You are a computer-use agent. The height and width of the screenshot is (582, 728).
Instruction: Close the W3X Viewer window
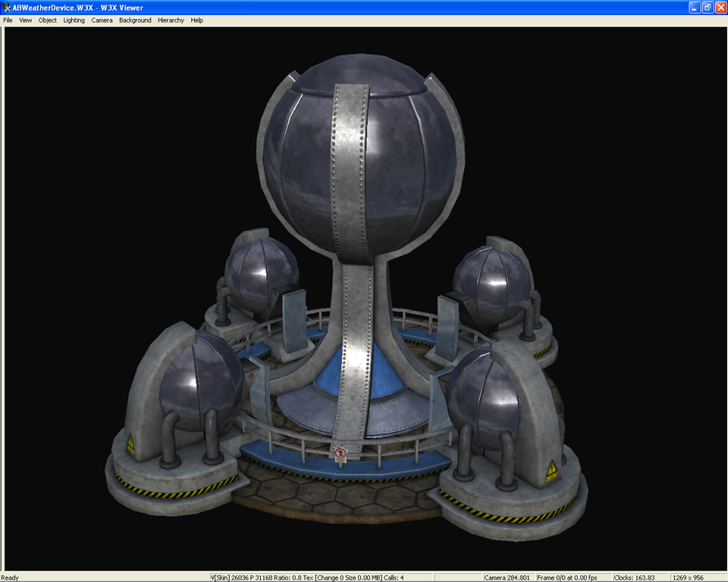(x=720, y=7)
